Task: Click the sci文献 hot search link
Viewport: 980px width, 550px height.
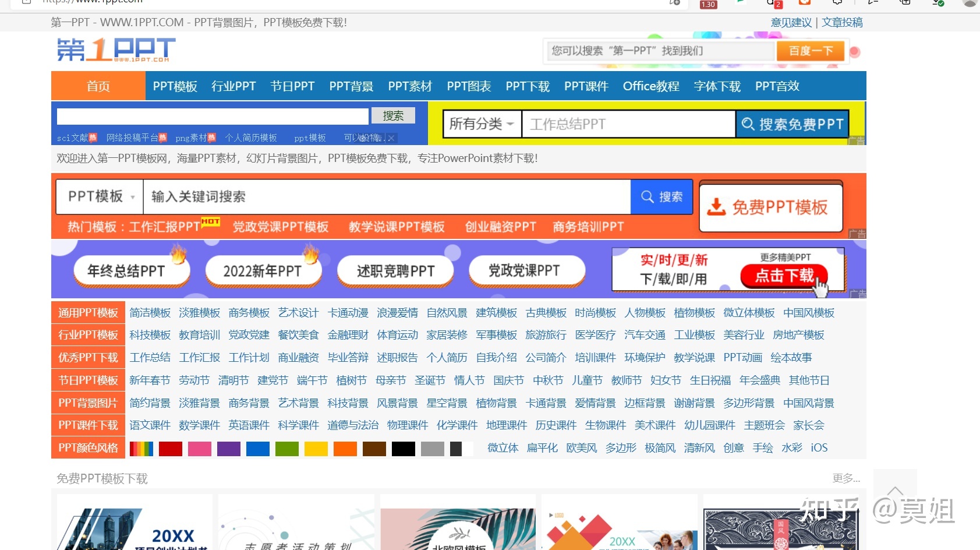Action: [73, 138]
